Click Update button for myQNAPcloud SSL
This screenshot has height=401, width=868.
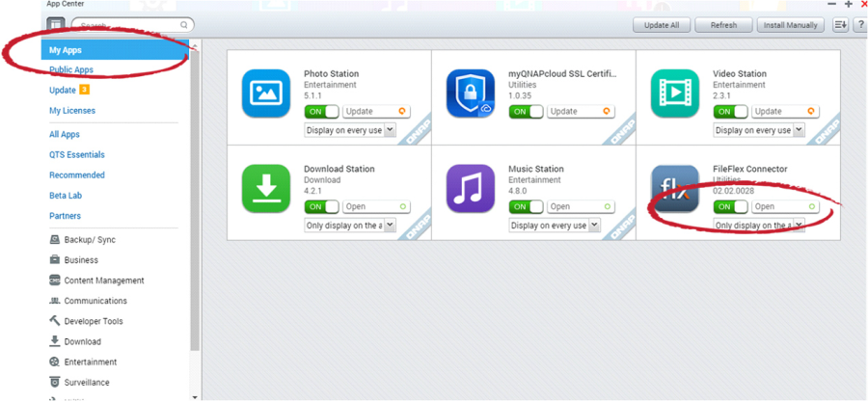pos(582,111)
